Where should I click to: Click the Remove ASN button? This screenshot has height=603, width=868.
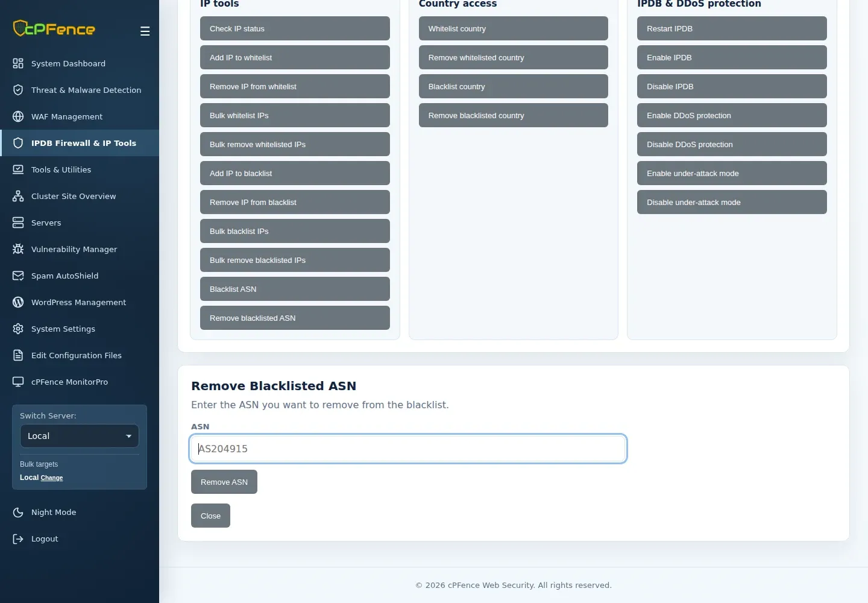coord(224,482)
